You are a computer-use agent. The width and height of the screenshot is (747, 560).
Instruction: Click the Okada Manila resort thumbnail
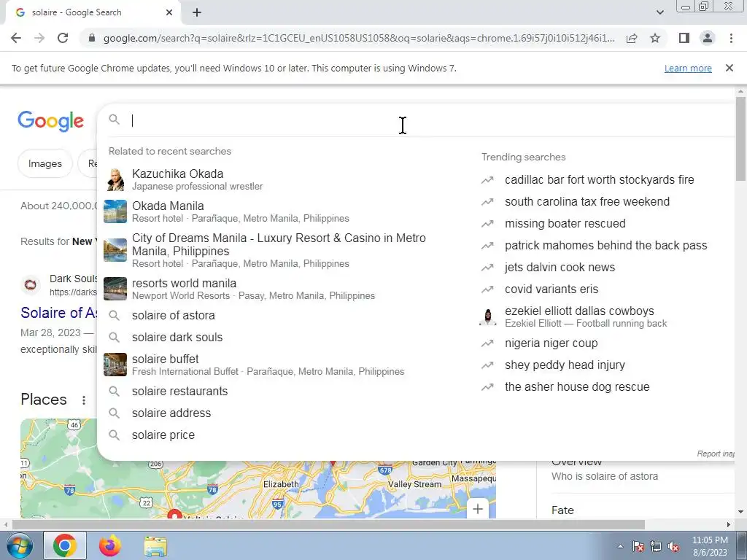tap(115, 211)
